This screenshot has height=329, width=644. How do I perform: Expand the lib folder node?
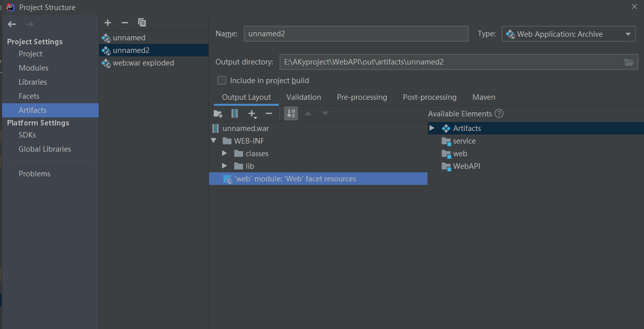click(225, 166)
